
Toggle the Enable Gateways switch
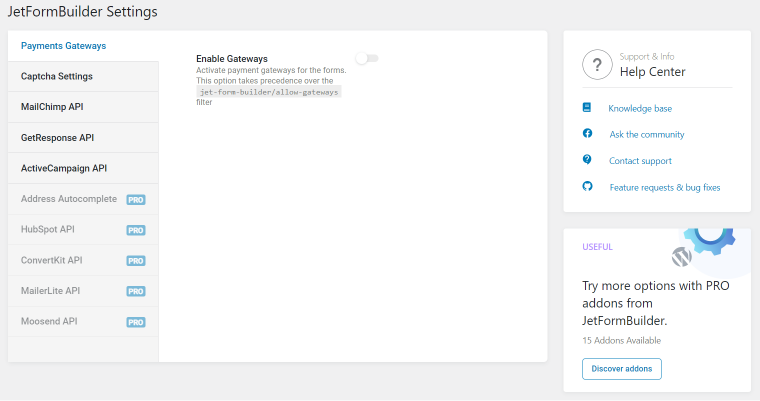pyautogui.click(x=367, y=59)
